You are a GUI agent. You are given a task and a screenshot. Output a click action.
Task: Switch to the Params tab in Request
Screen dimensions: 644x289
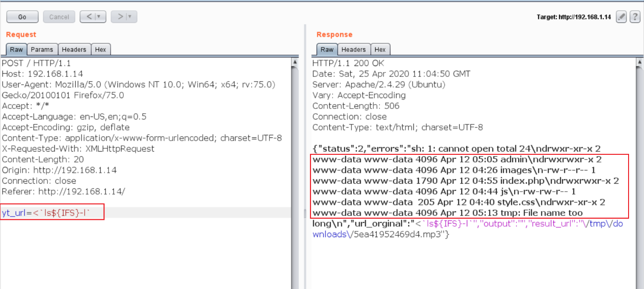tap(42, 50)
